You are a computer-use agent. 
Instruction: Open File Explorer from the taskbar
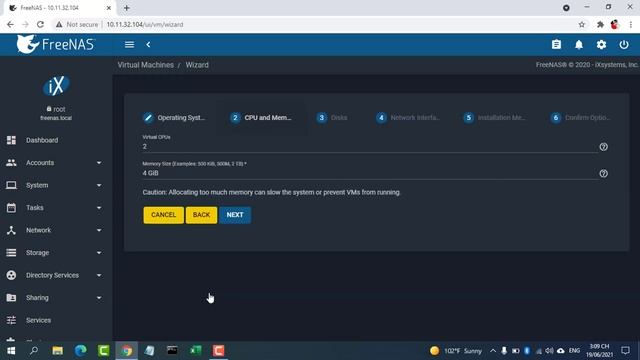[x=58, y=351]
